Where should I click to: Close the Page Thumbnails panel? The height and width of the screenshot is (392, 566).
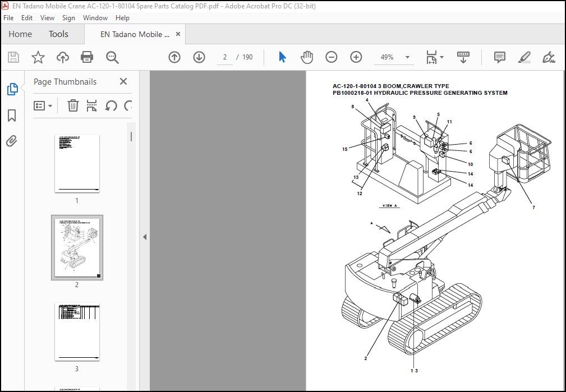coord(123,81)
